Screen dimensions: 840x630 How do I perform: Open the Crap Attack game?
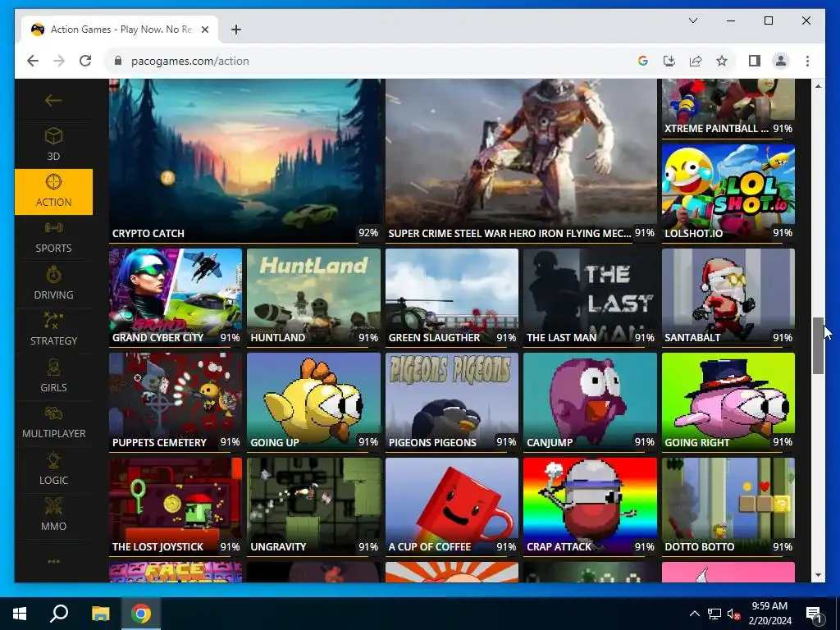click(x=590, y=507)
